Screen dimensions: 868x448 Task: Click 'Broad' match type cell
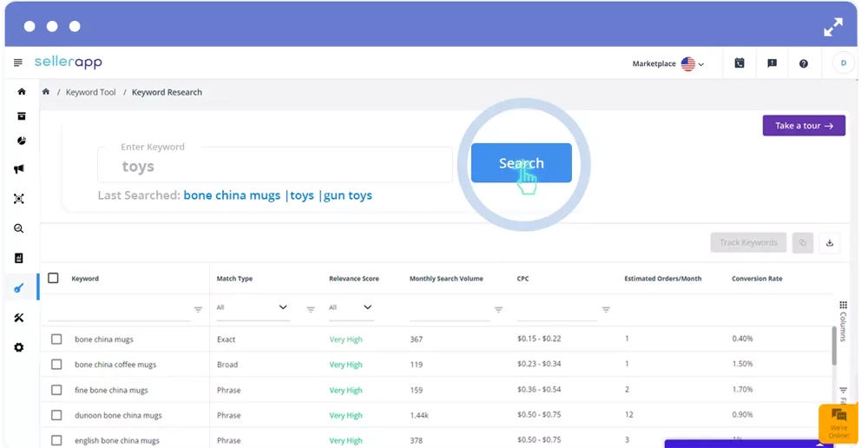pos(227,365)
